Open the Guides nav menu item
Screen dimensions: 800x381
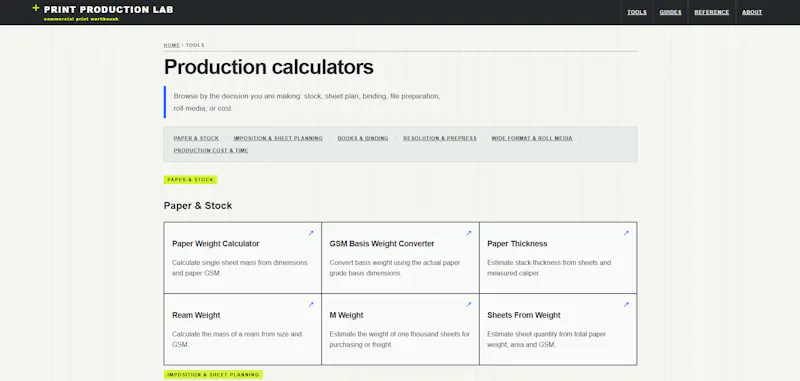[x=670, y=12]
